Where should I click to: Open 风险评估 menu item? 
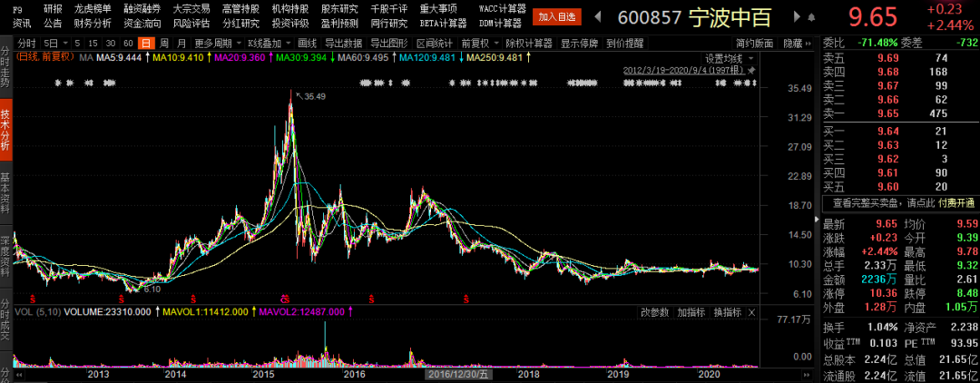pos(191,24)
